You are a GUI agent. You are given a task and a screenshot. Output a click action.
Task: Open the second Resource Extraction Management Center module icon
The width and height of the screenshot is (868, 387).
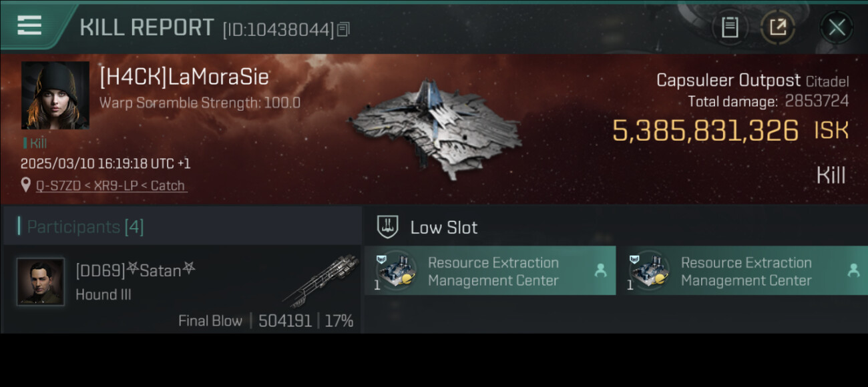(x=650, y=270)
